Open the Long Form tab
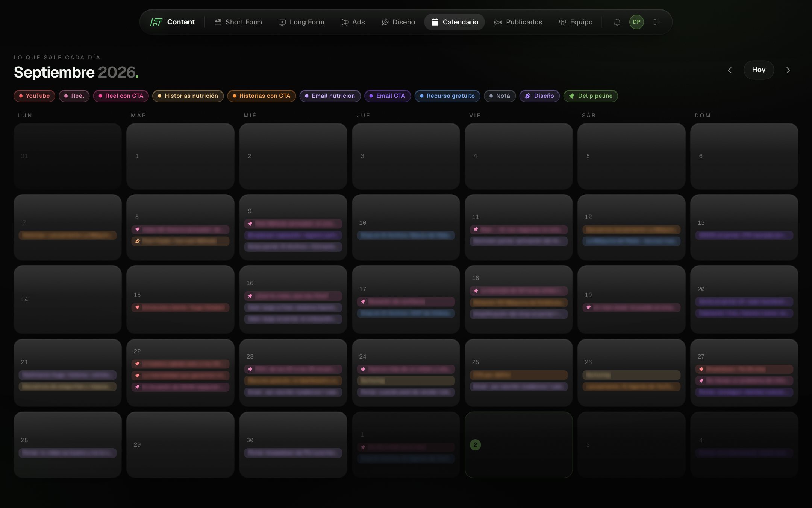This screenshot has height=508, width=812. coord(301,22)
